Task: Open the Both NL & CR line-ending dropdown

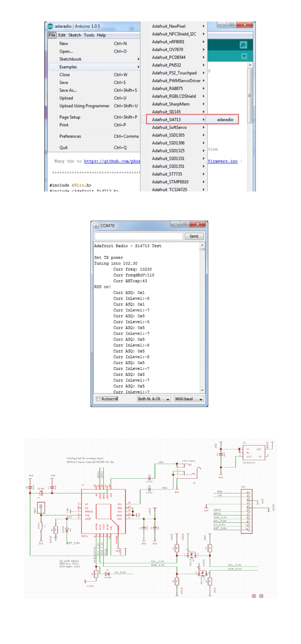Action: pyautogui.click(x=154, y=399)
